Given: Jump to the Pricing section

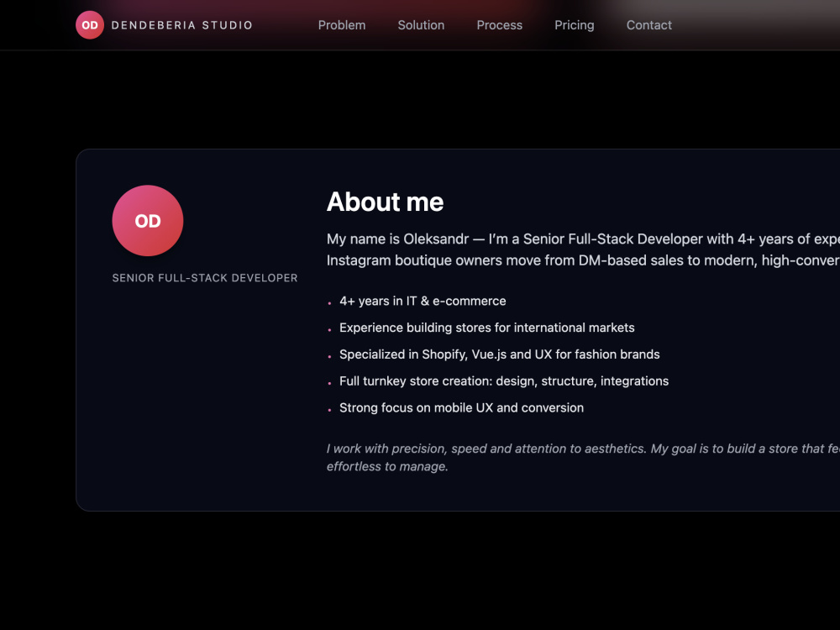Looking at the screenshot, I should click(575, 25).
